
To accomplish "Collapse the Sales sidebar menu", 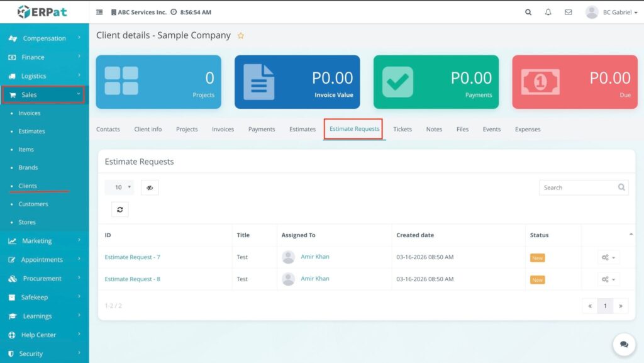I will 43,95.
